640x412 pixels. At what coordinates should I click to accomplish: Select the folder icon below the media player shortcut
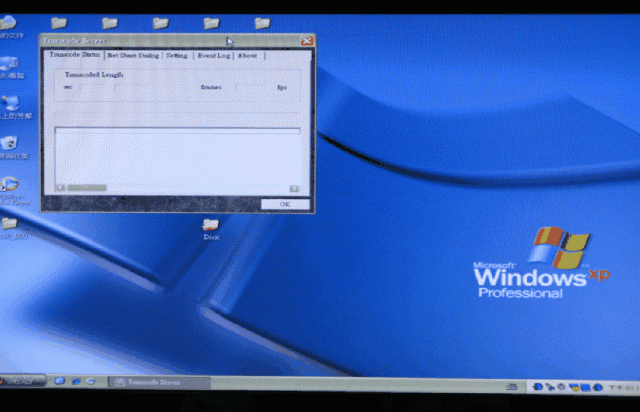pyautogui.click(x=11, y=228)
